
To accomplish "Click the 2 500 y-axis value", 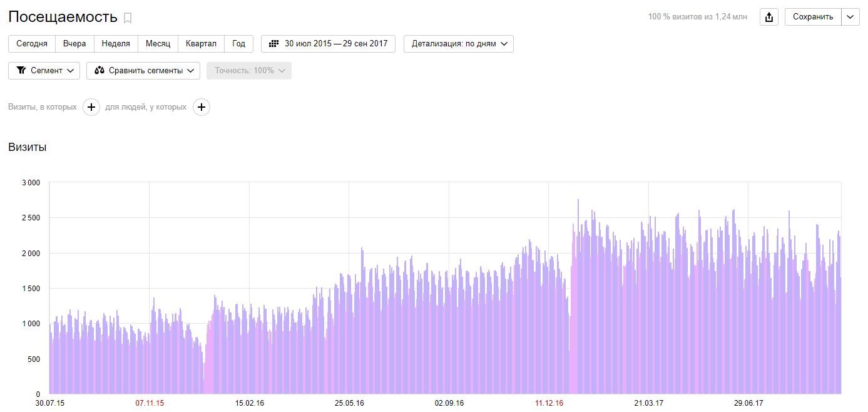I will point(30,218).
